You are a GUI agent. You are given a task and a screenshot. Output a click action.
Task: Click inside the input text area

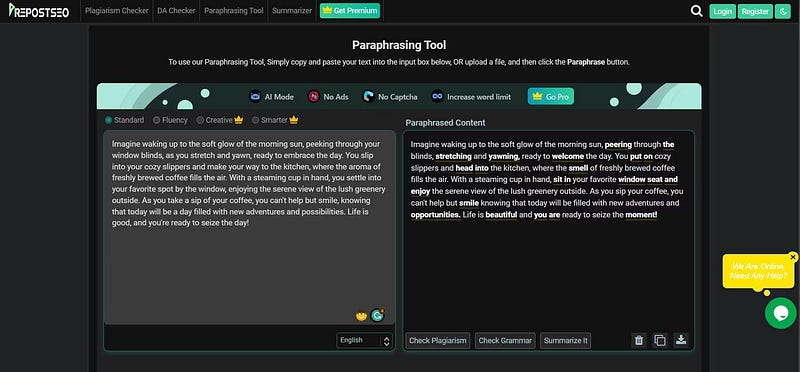(249, 228)
